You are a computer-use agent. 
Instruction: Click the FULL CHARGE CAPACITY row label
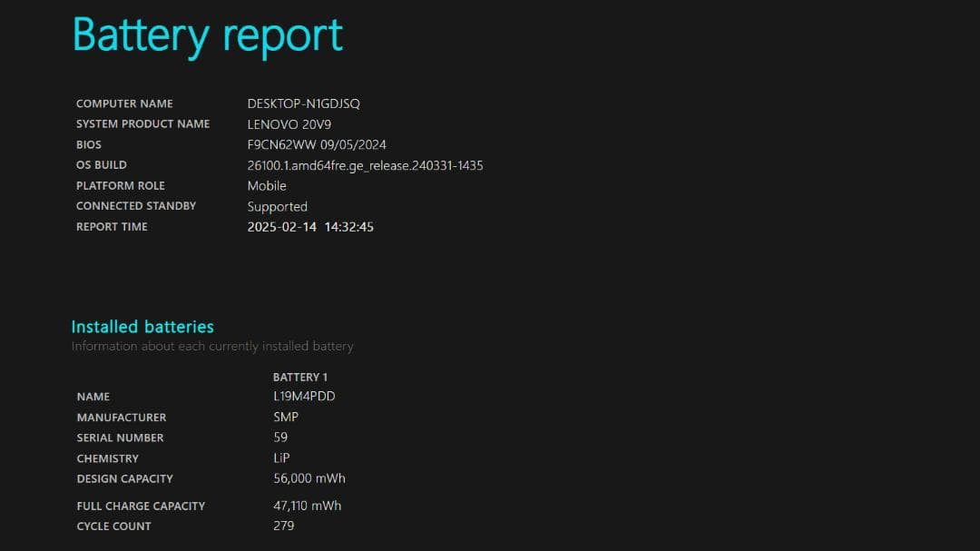click(x=141, y=506)
